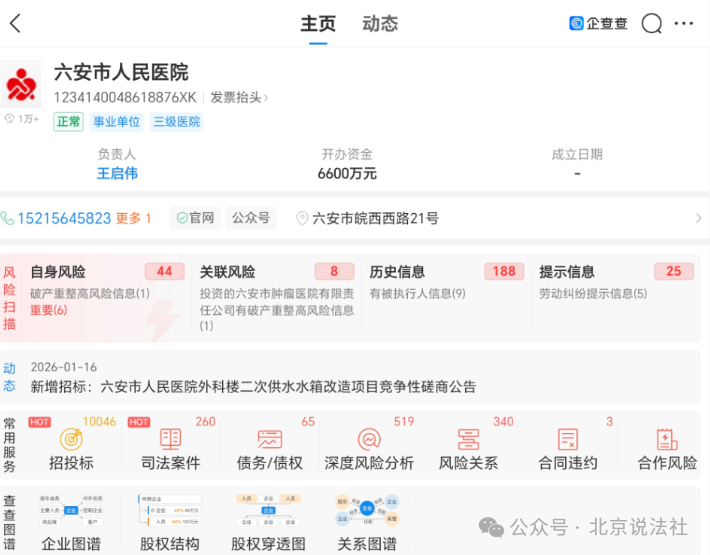
Task: Tap the back arrow icon
Action: pos(15,24)
